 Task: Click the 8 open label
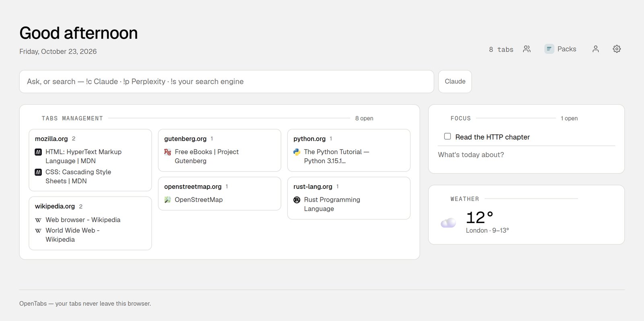click(x=364, y=118)
